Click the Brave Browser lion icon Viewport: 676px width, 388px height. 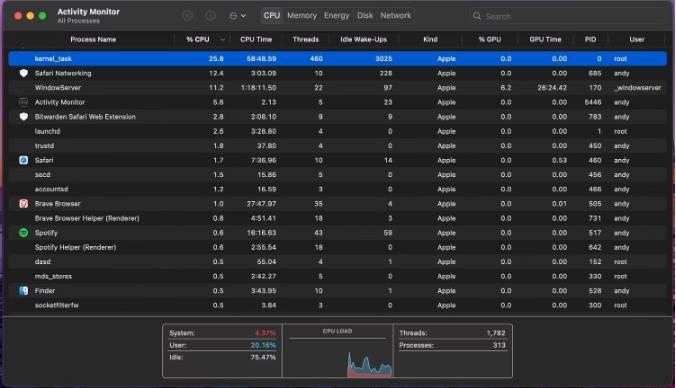tap(24, 203)
